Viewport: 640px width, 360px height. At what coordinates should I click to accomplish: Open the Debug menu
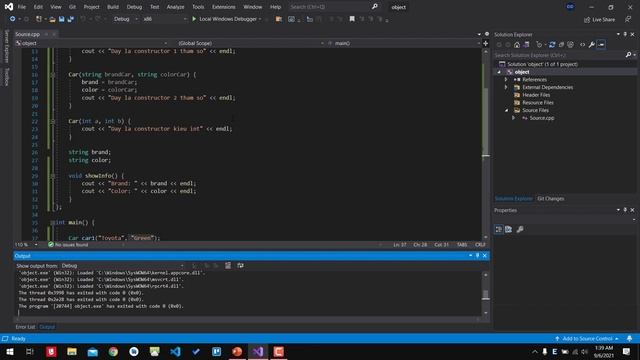click(x=134, y=7)
